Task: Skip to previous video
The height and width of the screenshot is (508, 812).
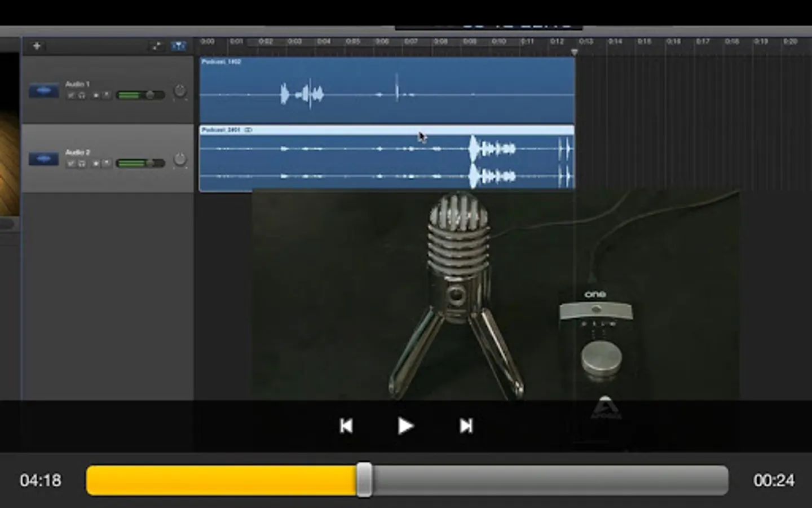Action: [346, 426]
